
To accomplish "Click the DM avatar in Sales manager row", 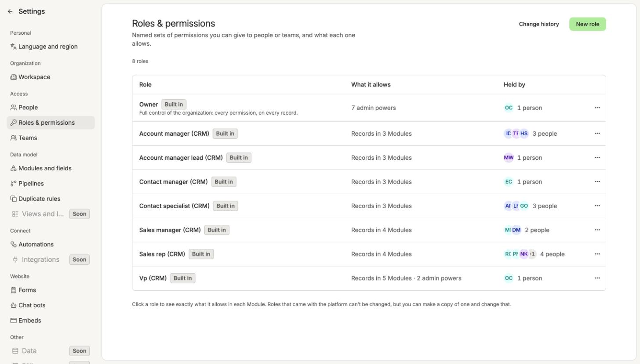I will [x=516, y=230].
